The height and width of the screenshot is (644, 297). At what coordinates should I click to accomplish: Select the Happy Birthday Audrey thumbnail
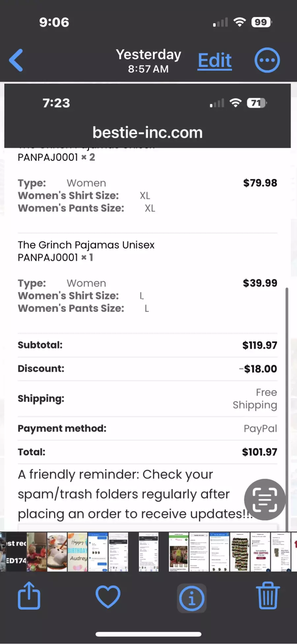78,552
